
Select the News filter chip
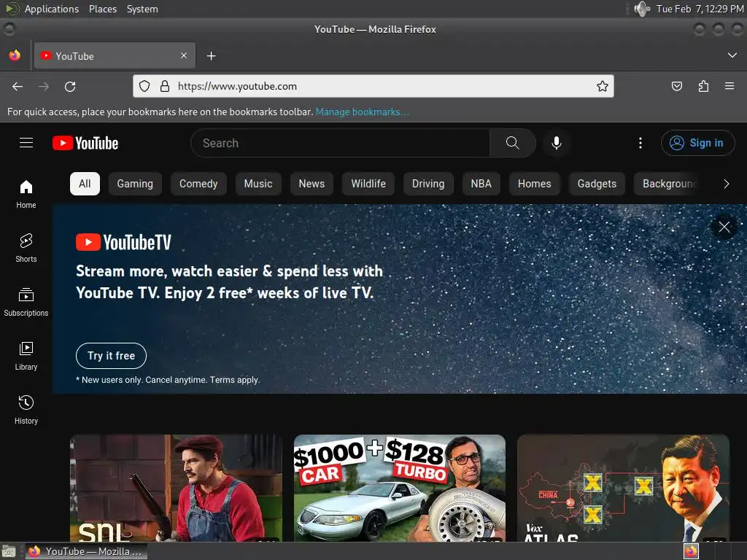[311, 184]
